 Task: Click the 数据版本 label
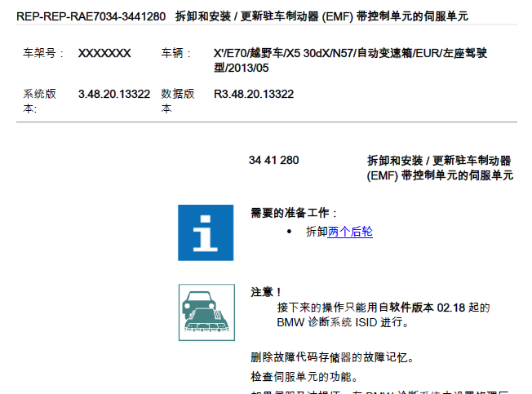coord(178,101)
